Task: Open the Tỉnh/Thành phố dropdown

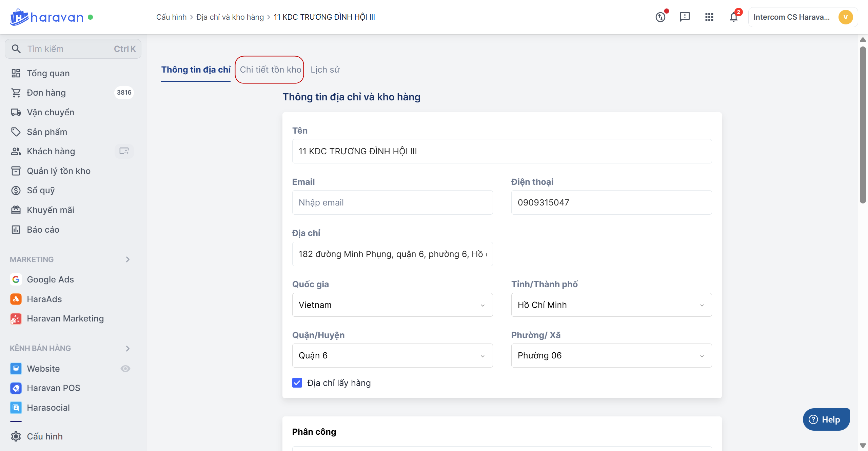Action: point(611,305)
